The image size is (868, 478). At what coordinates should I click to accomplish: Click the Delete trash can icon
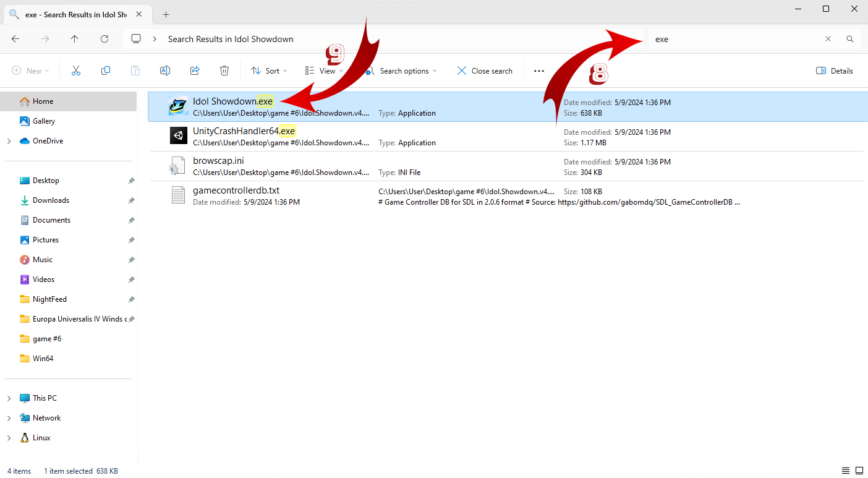coord(224,71)
